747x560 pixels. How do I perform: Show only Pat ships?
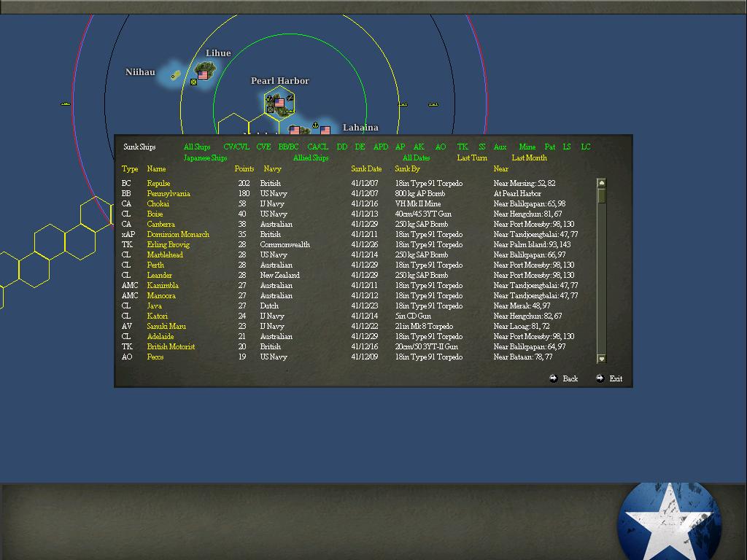[x=550, y=147]
